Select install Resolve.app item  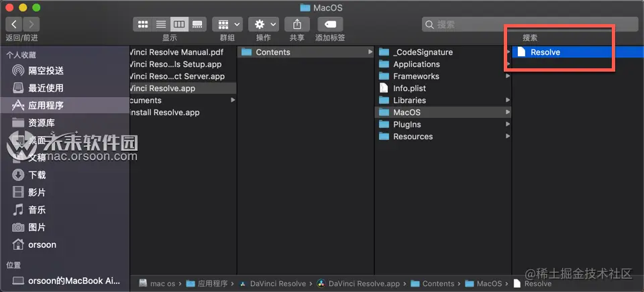click(183, 113)
